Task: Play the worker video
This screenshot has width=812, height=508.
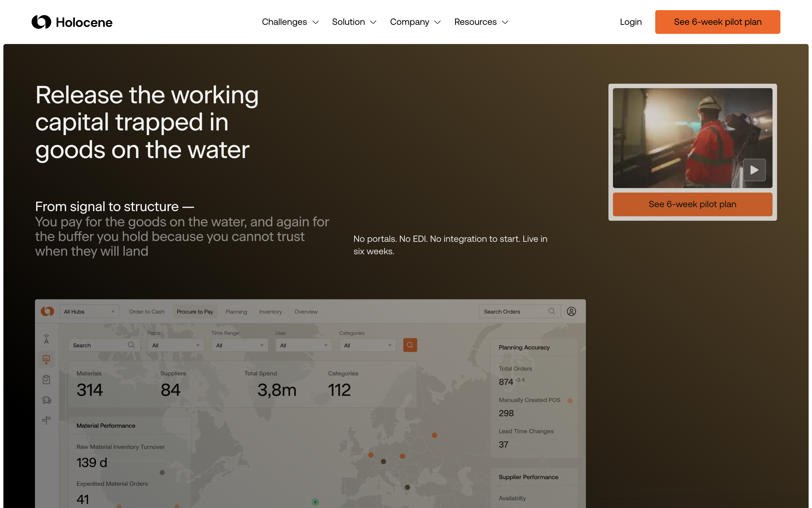Action: (754, 170)
